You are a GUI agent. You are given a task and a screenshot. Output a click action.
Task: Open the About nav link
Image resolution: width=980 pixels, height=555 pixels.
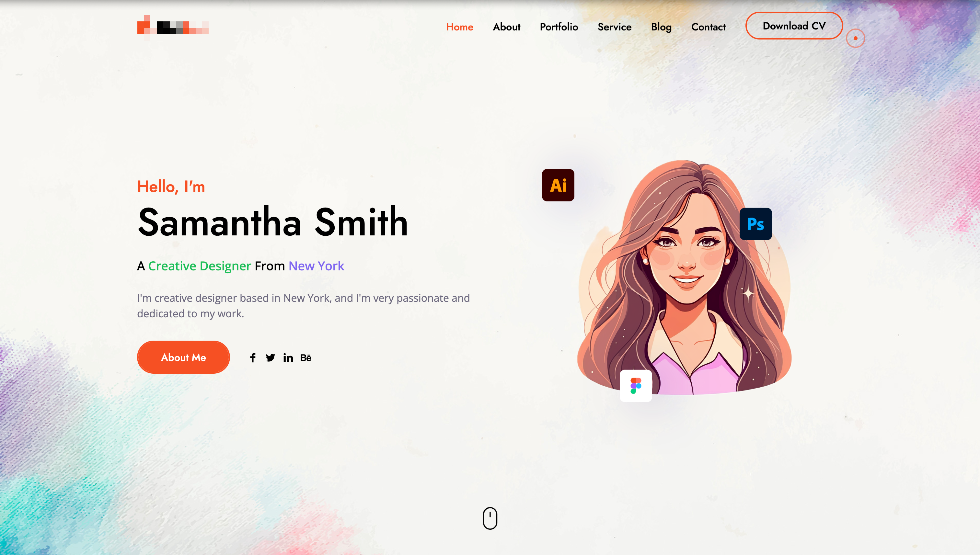[506, 27]
